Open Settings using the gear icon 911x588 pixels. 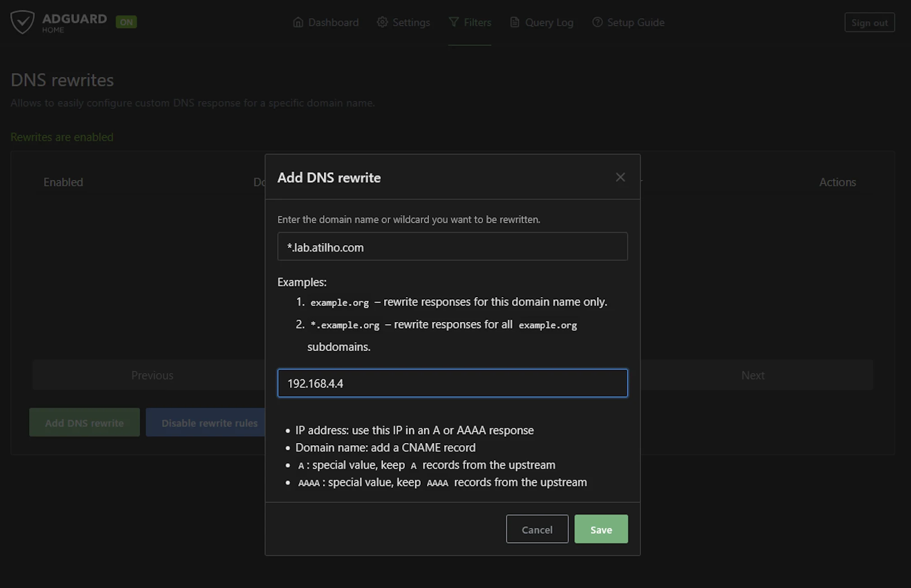[382, 22]
